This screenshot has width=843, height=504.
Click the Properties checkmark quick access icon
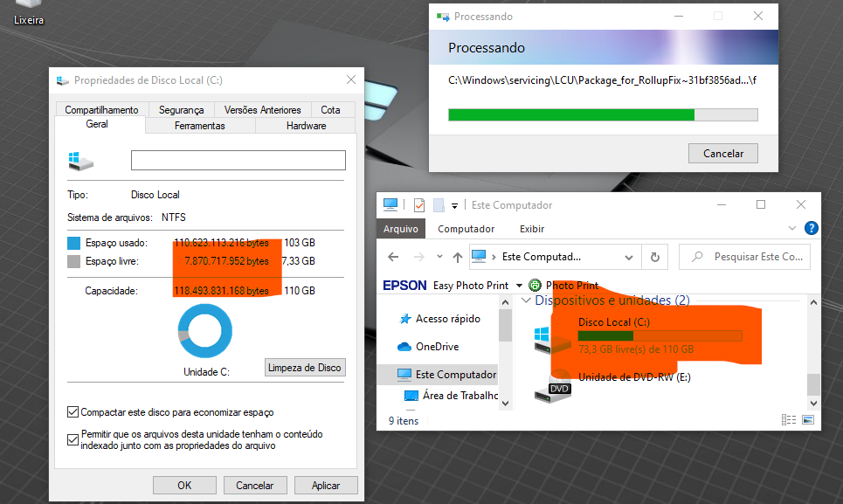(419, 204)
